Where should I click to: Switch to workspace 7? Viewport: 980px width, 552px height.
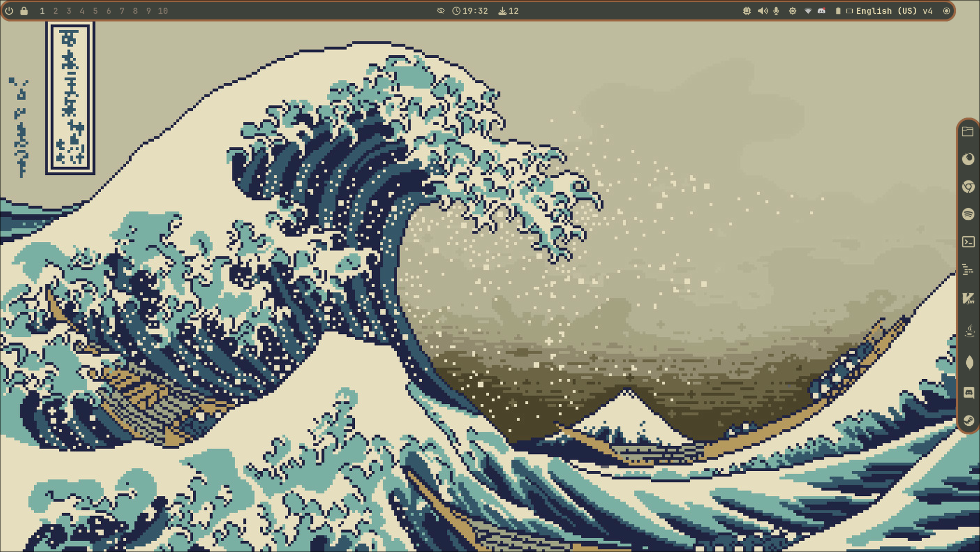122,11
